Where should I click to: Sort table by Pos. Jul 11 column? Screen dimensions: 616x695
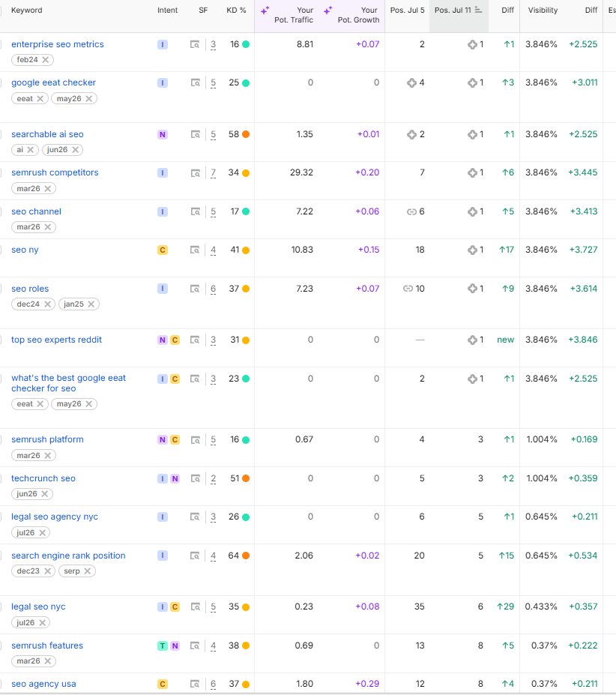point(458,10)
